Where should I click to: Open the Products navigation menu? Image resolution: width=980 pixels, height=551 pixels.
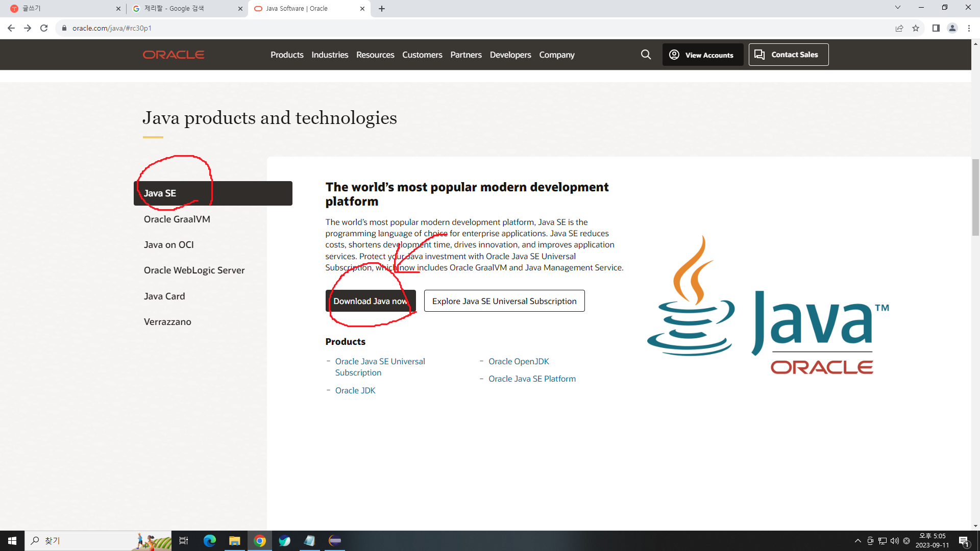point(287,55)
